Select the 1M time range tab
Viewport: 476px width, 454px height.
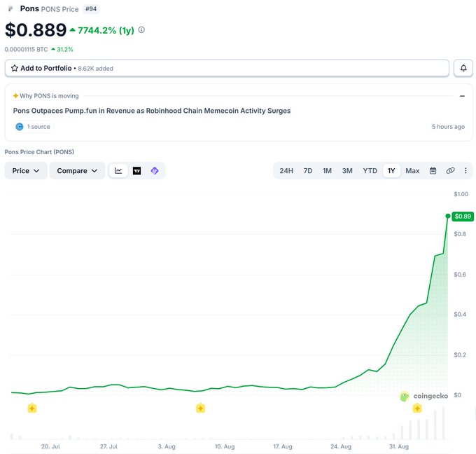[327, 171]
